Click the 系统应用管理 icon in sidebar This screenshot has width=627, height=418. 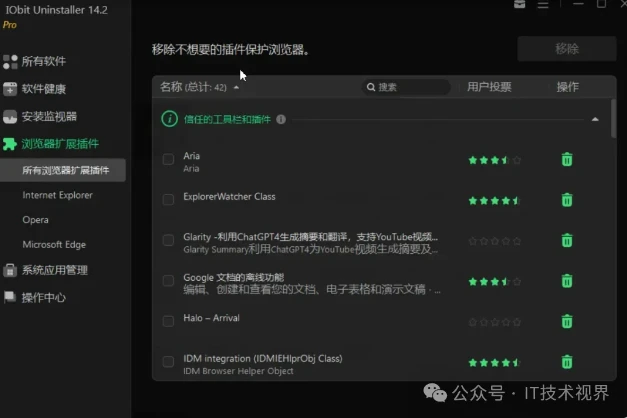[x=10, y=270]
